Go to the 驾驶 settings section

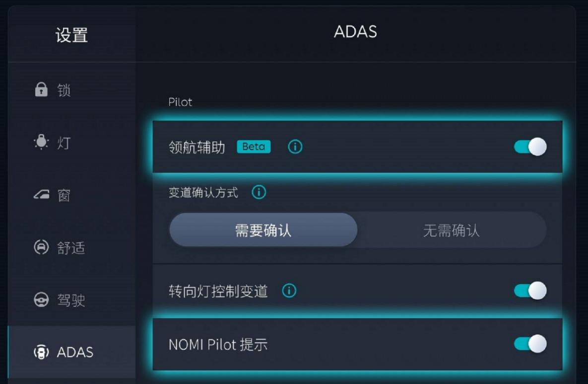71,300
